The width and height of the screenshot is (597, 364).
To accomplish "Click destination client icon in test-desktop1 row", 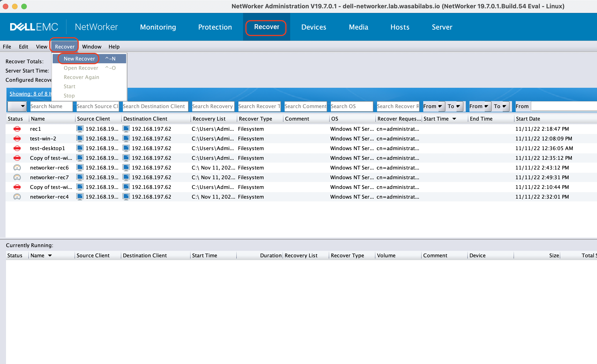I will point(126,148).
